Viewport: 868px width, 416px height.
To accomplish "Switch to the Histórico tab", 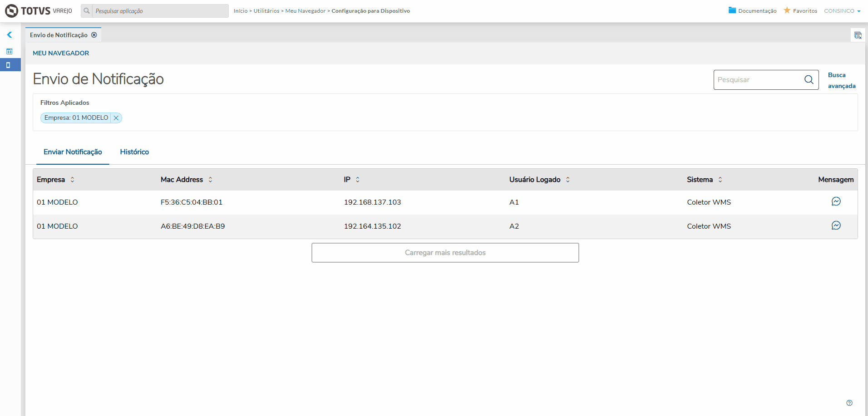I will tap(134, 152).
